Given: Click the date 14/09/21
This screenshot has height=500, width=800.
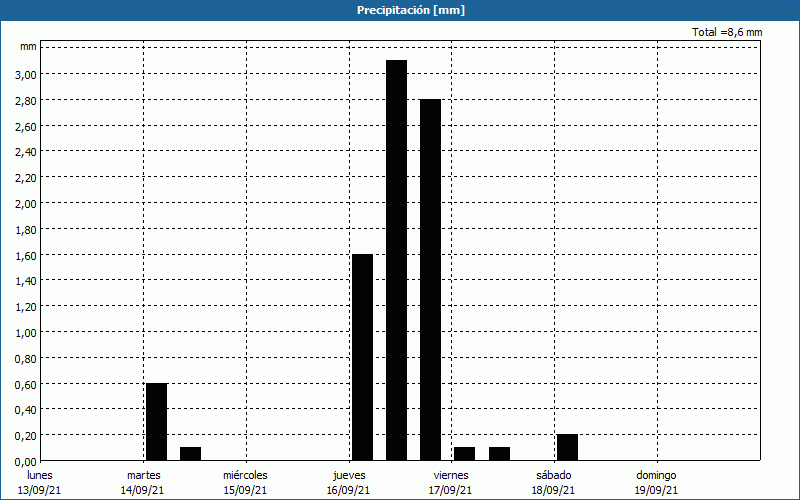Looking at the screenshot, I should pyautogui.click(x=142, y=490).
